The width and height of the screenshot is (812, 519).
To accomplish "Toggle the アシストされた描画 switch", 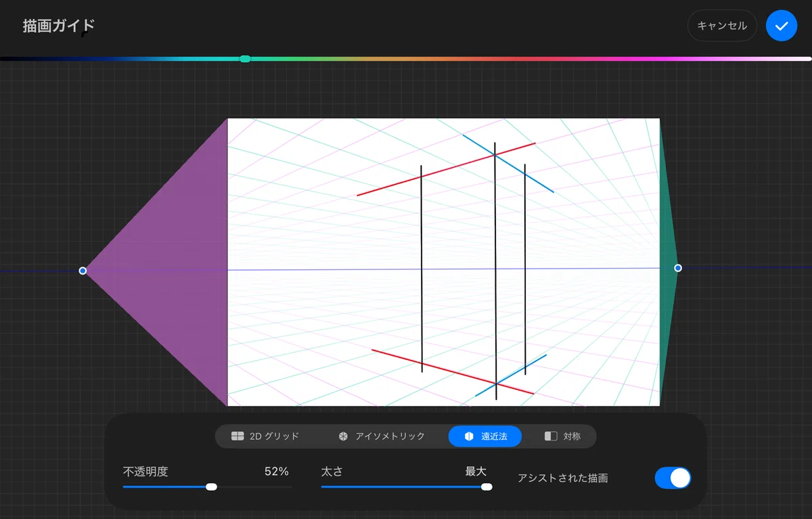I will pos(673,478).
